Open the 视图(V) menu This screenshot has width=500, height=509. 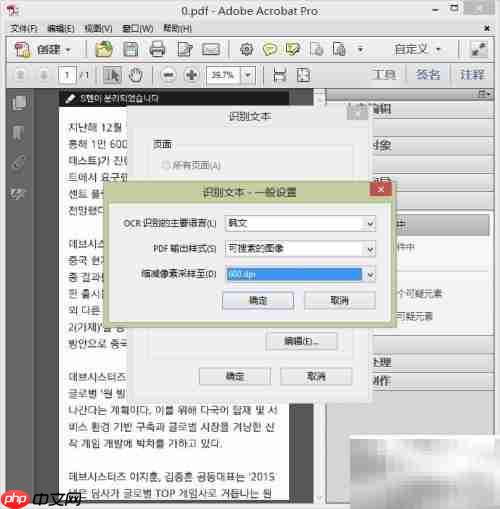[98, 28]
